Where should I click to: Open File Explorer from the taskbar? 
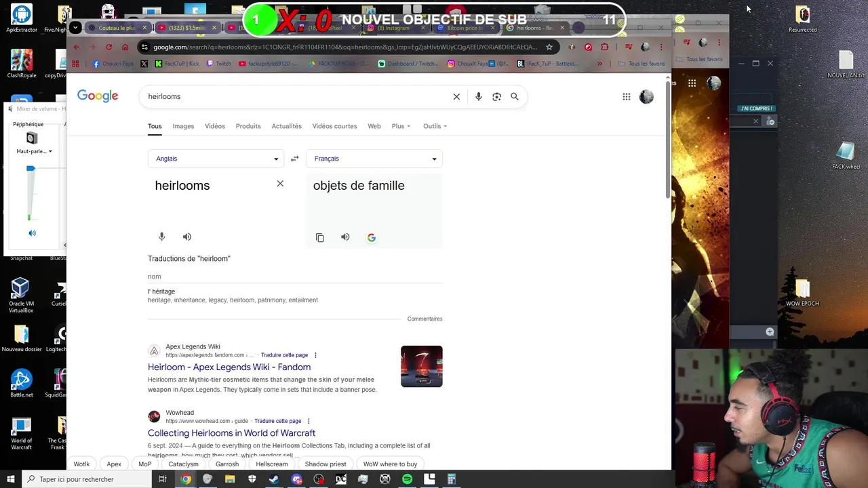(230, 479)
